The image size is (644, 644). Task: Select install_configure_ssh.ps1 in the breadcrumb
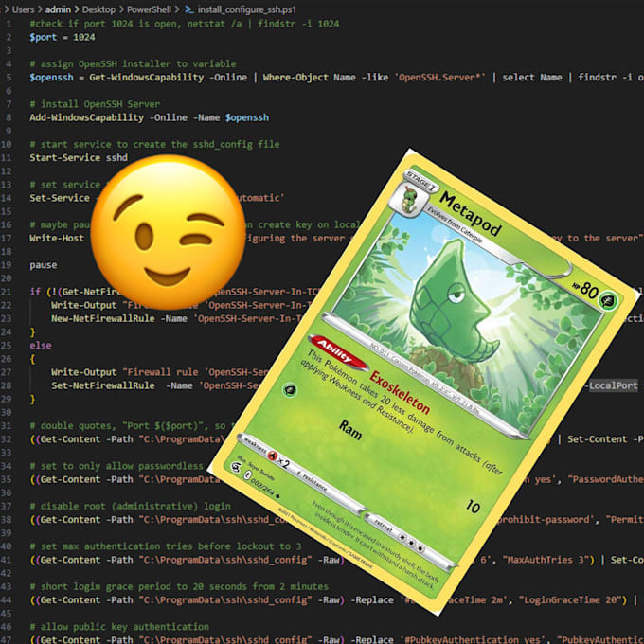point(246,9)
